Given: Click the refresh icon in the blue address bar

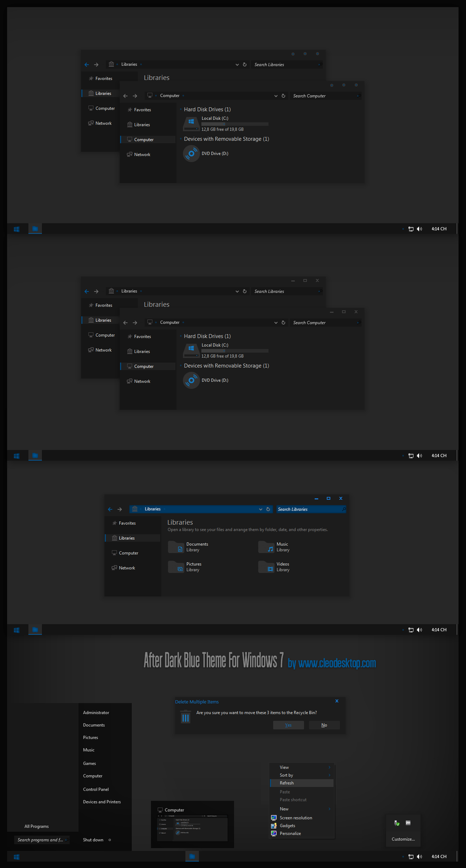Looking at the screenshot, I should coord(268,509).
